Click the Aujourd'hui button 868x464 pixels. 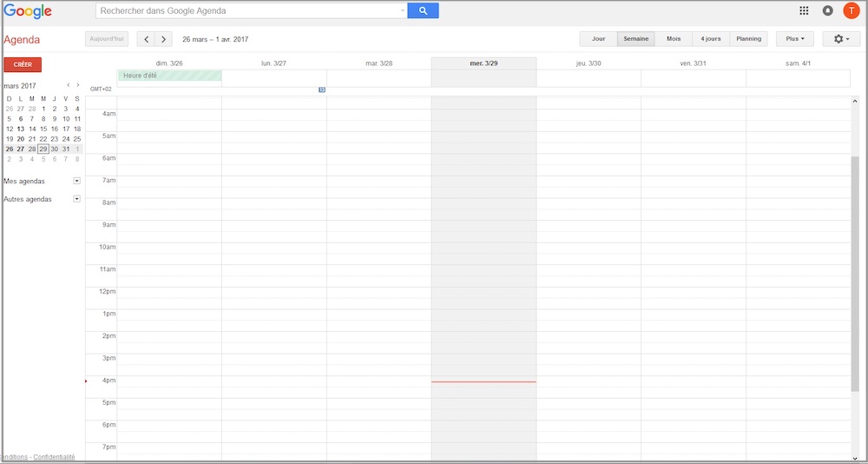point(107,39)
